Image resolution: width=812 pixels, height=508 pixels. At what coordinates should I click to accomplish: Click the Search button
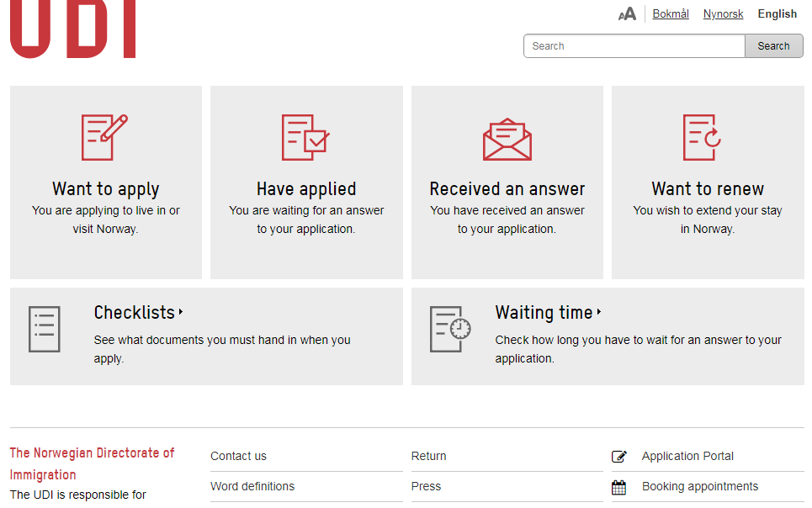(x=773, y=46)
